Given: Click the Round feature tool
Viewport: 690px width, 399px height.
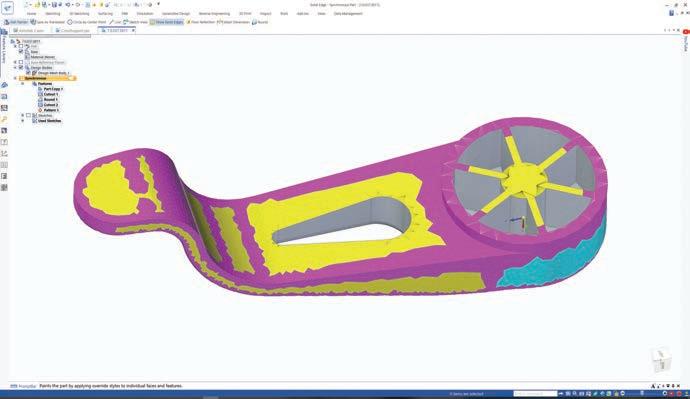Looking at the screenshot, I should 260,22.
